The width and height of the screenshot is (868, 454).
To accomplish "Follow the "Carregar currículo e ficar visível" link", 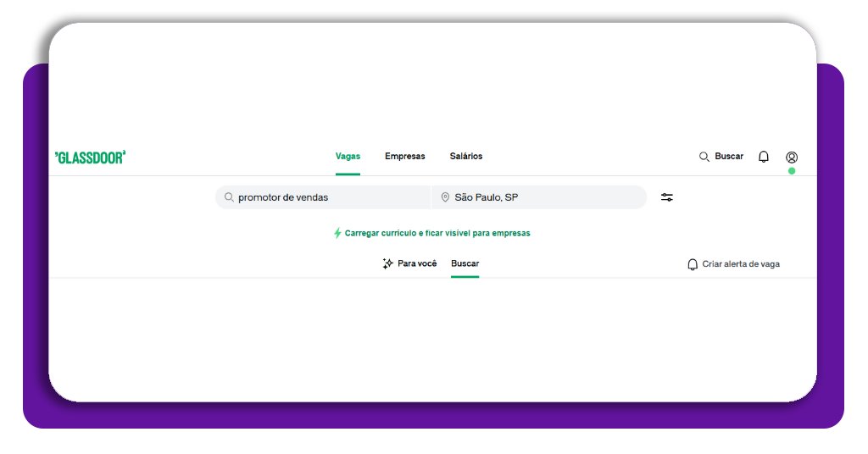I will pyautogui.click(x=437, y=233).
